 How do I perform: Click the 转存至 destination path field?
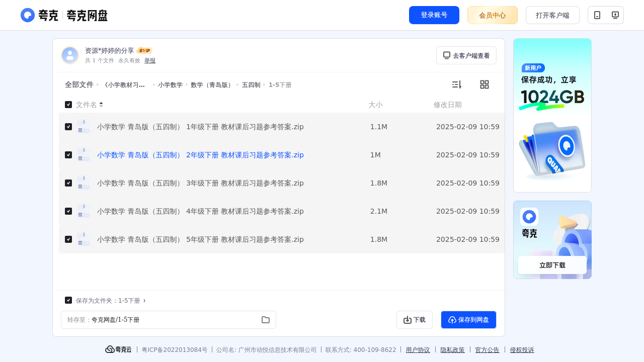pyautogui.click(x=169, y=320)
